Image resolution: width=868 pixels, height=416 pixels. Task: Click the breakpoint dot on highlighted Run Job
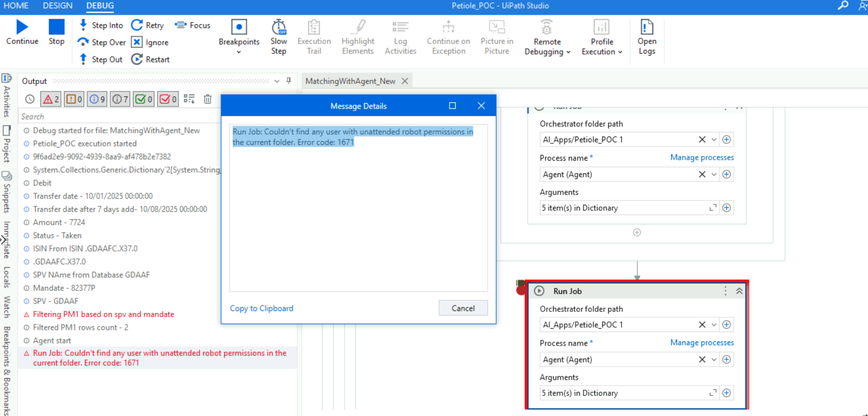521,290
